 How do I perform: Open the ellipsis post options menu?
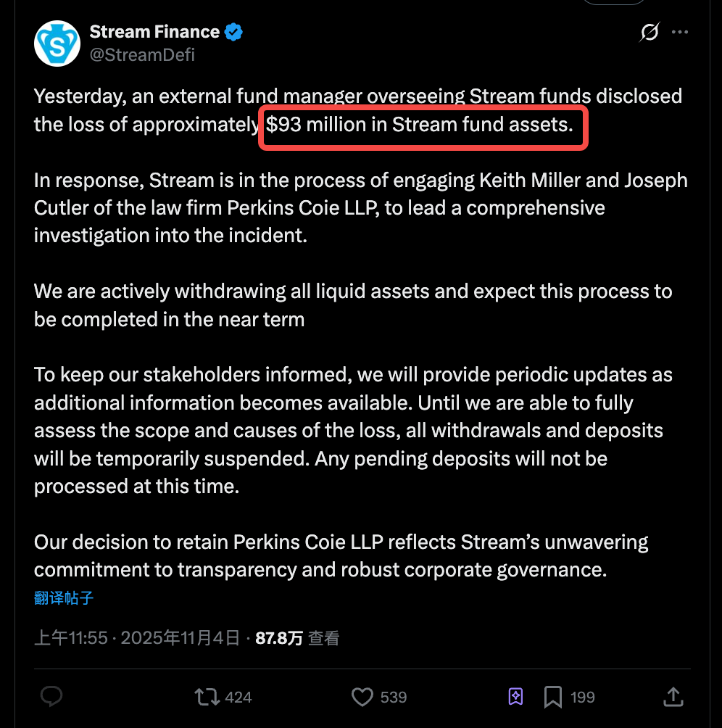click(680, 32)
